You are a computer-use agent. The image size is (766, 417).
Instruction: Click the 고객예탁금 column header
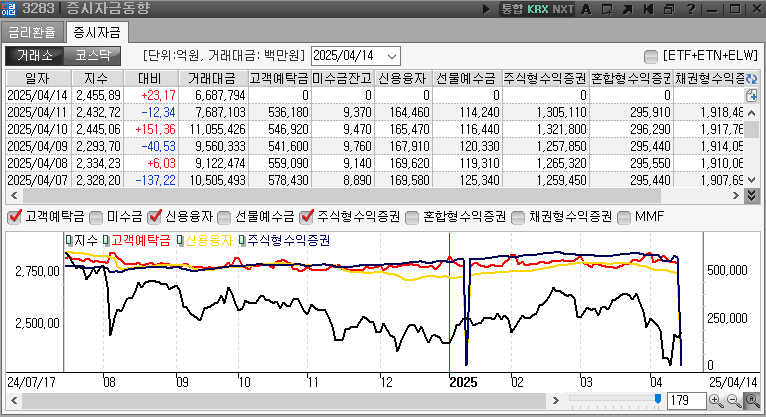(279, 79)
